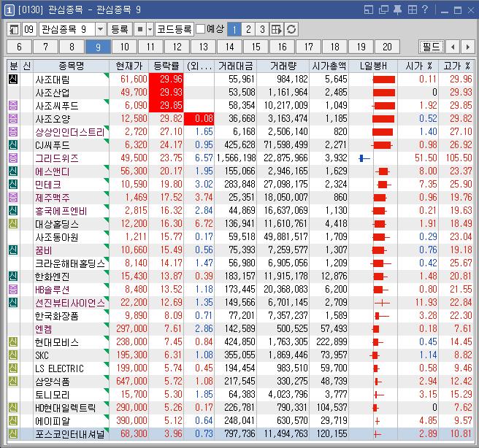Image resolution: width=479 pixels, height=448 pixels.
Task: Pin the window with the pushpin icon
Action: (x=397, y=9)
